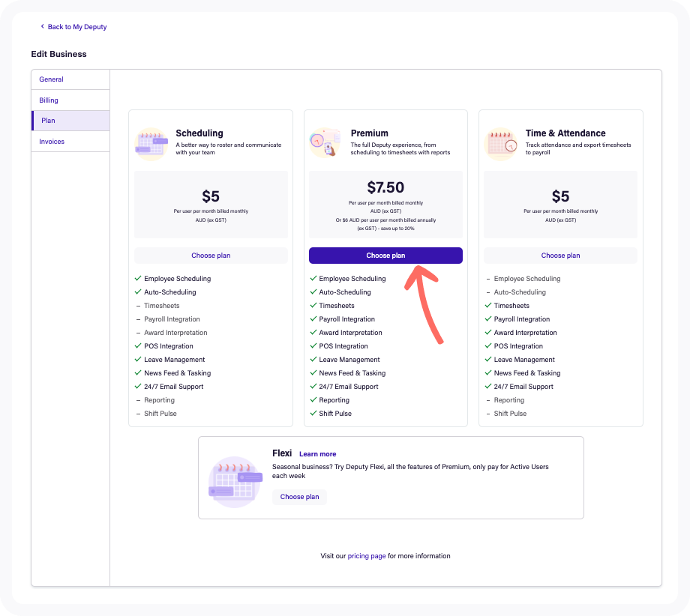The height and width of the screenshot is (616, 690).
Task: Choose the Scheduling plan
Action: (x=211, y=256)
